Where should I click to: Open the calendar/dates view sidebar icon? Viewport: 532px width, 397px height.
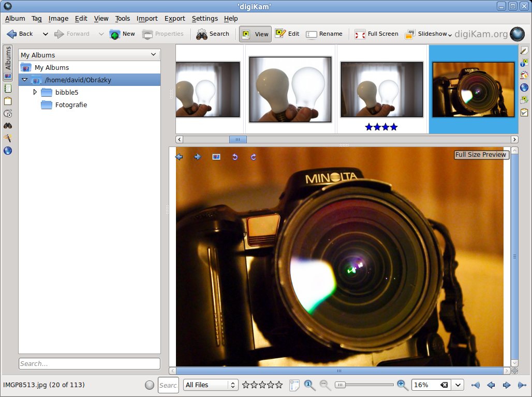click(8, 89)
